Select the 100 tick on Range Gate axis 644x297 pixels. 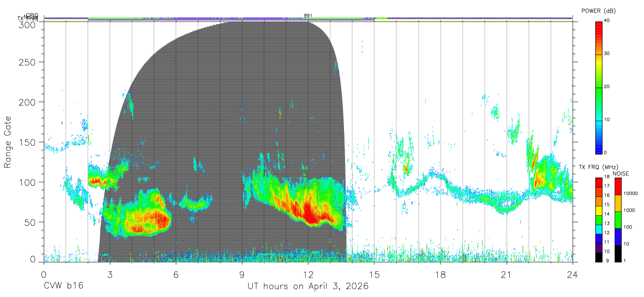(x=27, y=182)
